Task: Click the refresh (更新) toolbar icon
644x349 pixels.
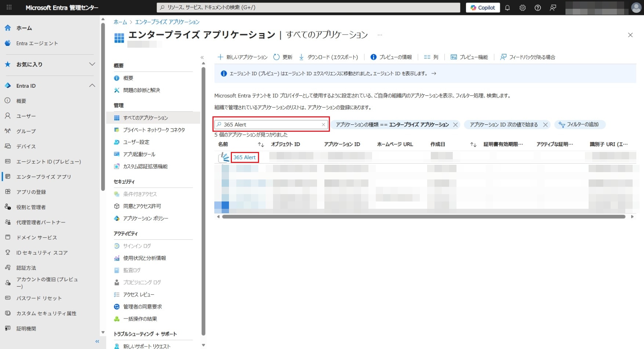Action: click(283, 57)
